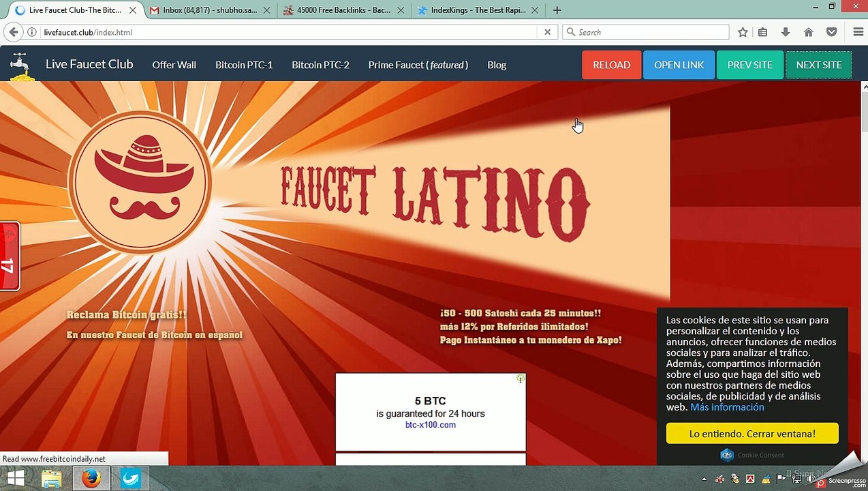The width and height of the screenshot is (868, 491).
Task: Open the Prime Faucet (featured) page
Action: click(x=418, y=65)
